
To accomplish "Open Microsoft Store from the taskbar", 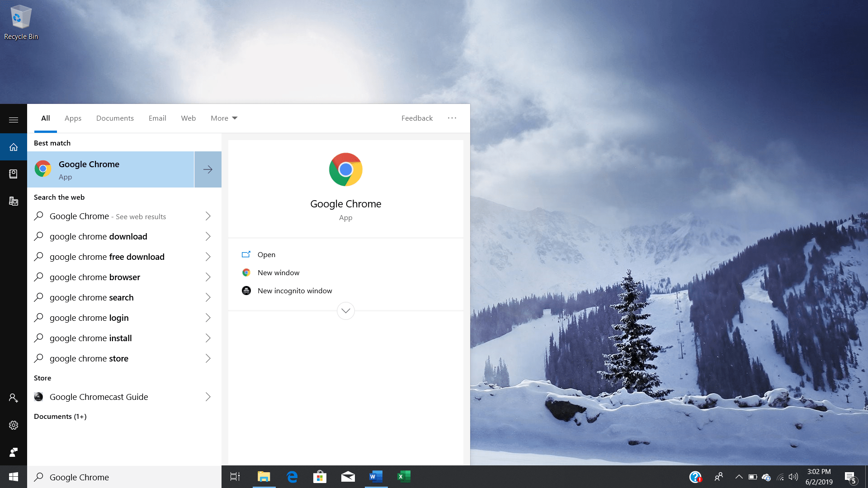I will tap(320, 477).
